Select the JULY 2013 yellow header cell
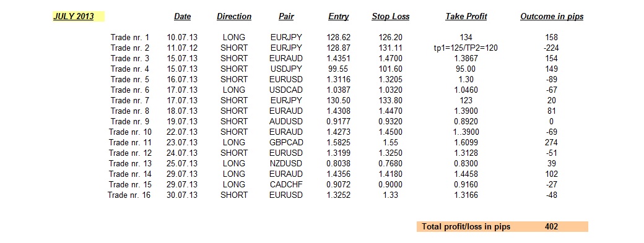 79,17
